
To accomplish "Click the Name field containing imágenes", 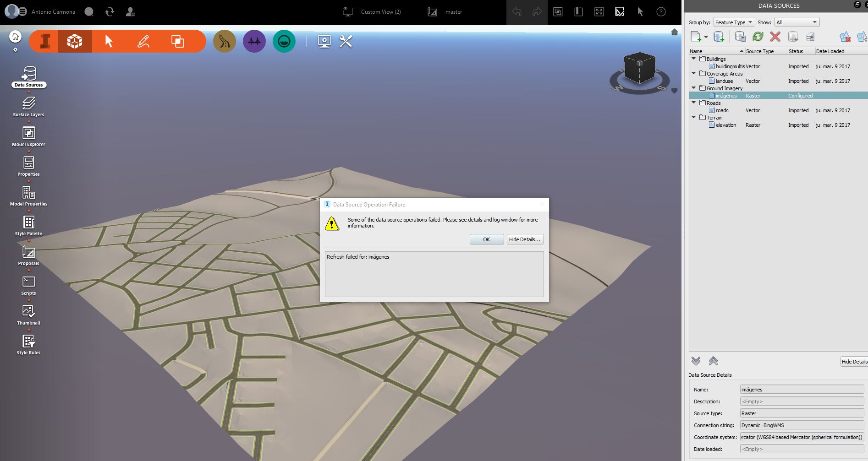I will pyautogui.click(x=802, y=390).
